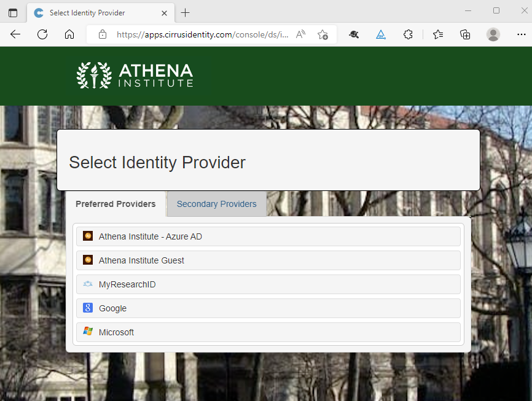Open a new browser tab
The height and width of the screenshot is (401, 532).
click(186, 13)
